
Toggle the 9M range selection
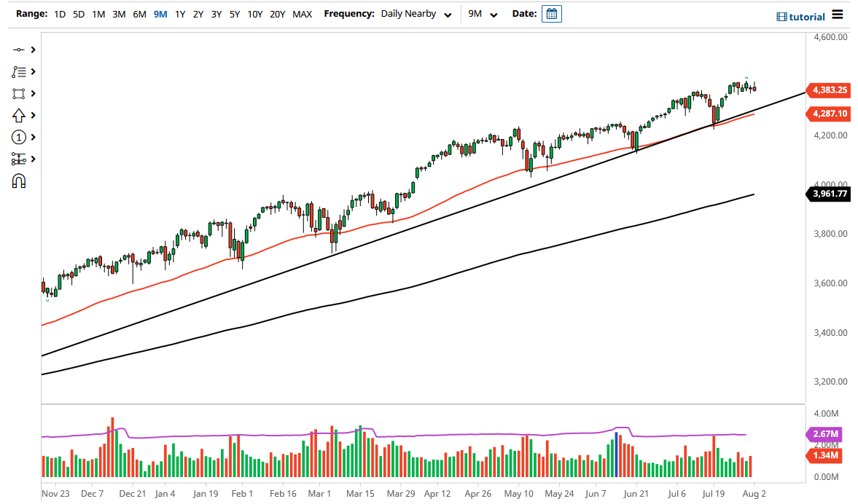pos(160,13)
